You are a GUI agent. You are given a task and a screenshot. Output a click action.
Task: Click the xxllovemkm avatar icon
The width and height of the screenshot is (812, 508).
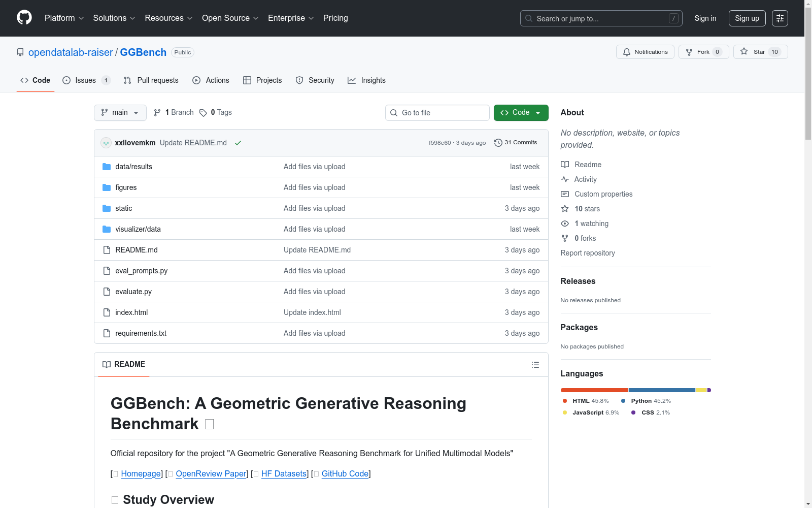click(x=106, y=143)
